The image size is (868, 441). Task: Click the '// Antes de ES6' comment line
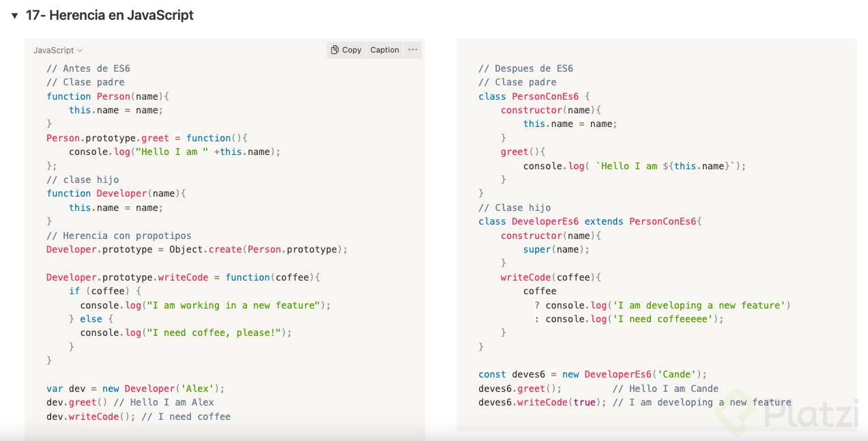point(88,68)
